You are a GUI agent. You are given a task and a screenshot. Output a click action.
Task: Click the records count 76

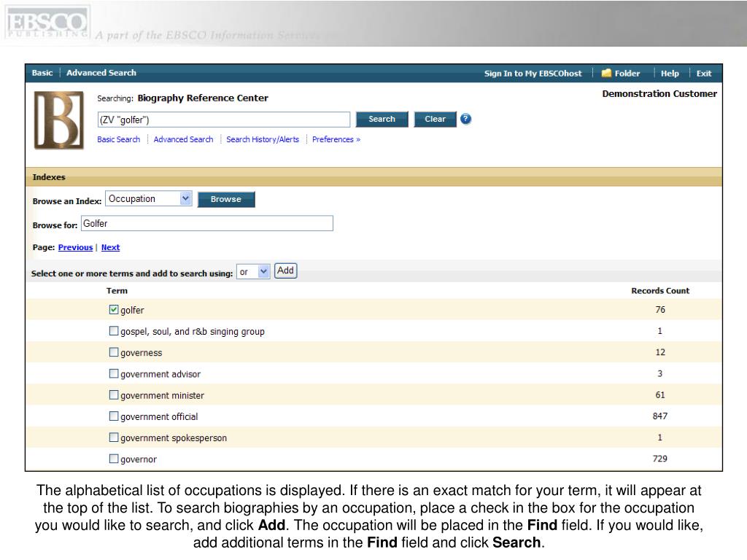(x=659, y=309)
